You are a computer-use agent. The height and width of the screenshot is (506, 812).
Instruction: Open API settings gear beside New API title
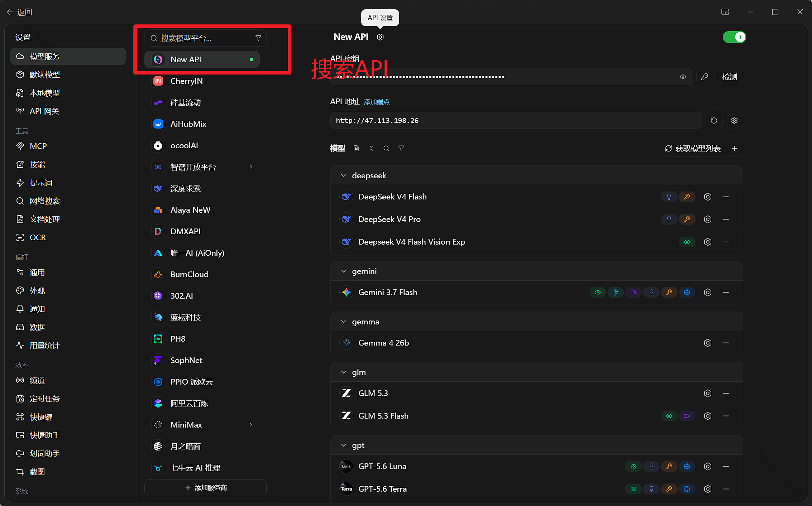[380, 37]
